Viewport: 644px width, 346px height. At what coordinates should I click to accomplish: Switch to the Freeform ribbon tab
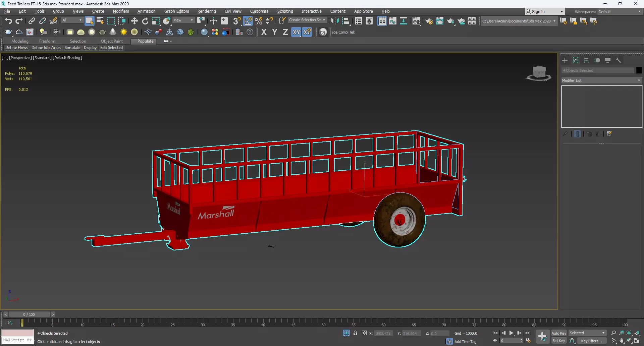tap(47, 41)
